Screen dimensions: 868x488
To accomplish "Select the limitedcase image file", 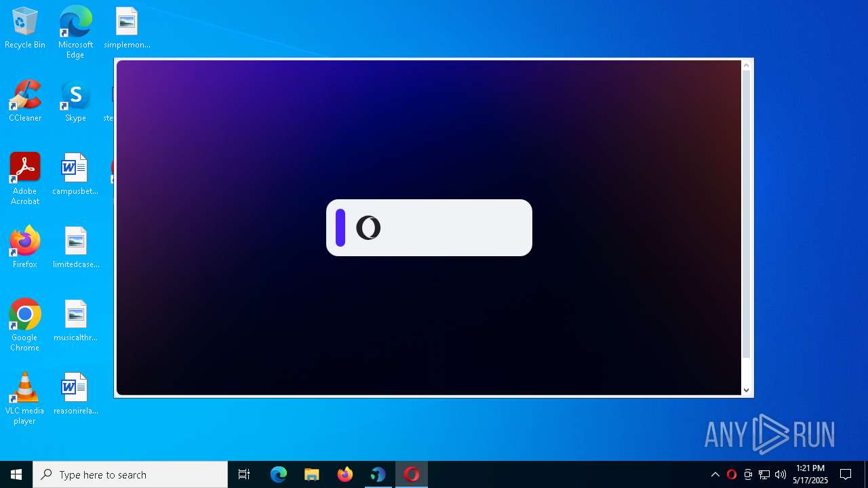I will click(x=75, y=247).
